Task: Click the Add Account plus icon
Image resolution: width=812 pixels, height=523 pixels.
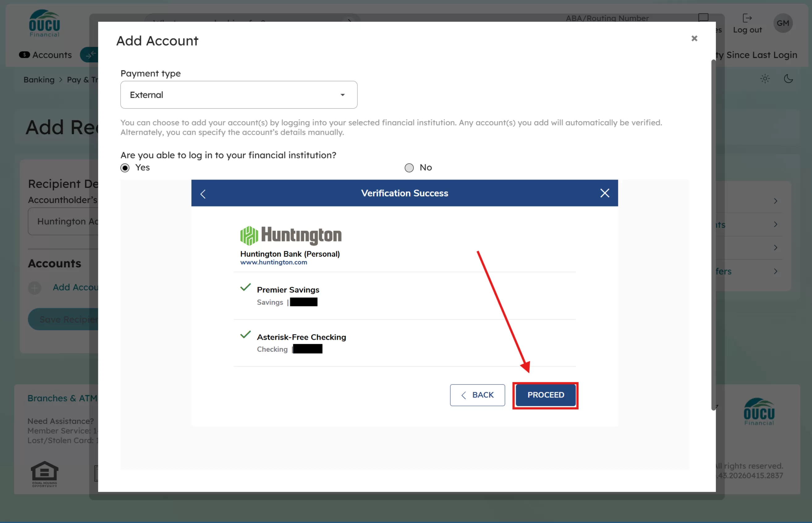Action: tap(35, 288)
